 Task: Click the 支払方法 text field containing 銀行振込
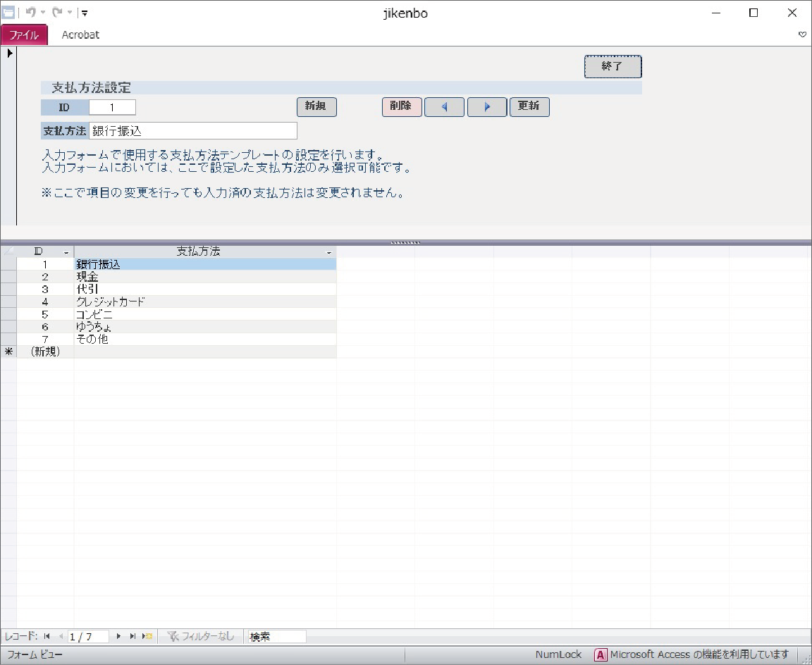(x=192, y=131)
